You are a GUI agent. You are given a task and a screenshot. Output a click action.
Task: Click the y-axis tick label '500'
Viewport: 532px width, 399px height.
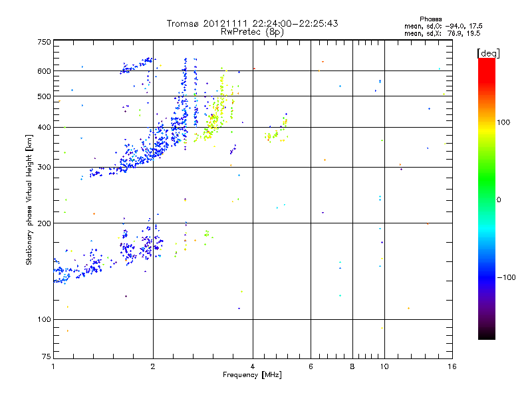[x=44, y=96]
